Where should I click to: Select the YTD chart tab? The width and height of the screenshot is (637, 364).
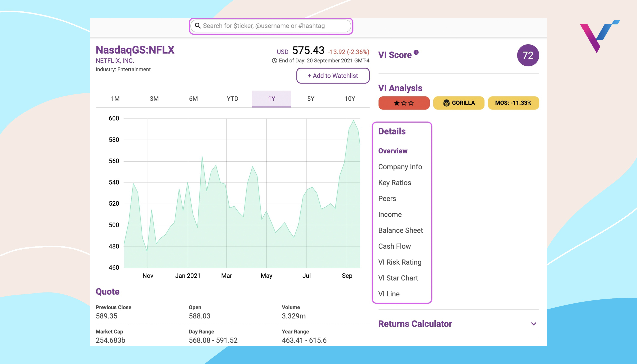coord(232,99)
